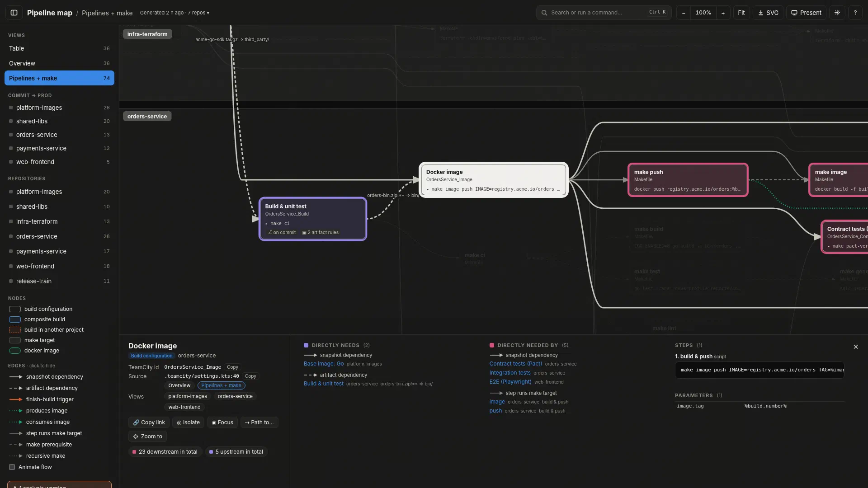Image resolution: width=868 pixels, height=488 pixels.
Task: Click the zoom out minus button
Action: [684, 13]
